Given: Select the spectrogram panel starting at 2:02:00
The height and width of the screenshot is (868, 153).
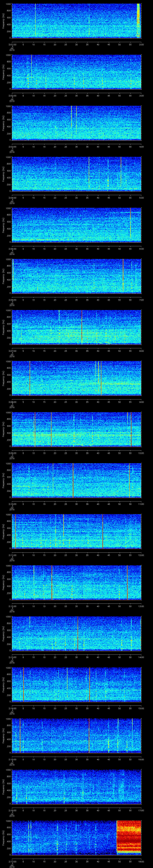Looking at the screenshot, I should (76, 72).
